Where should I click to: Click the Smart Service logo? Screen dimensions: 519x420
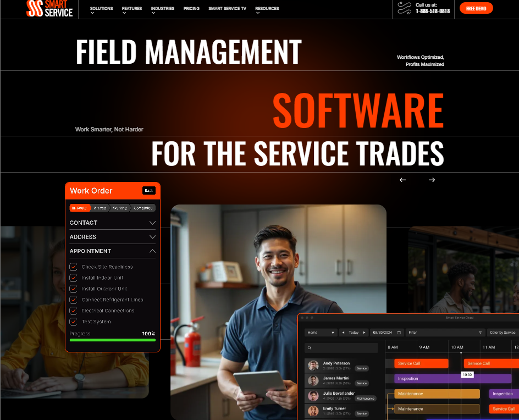(49, 9)
